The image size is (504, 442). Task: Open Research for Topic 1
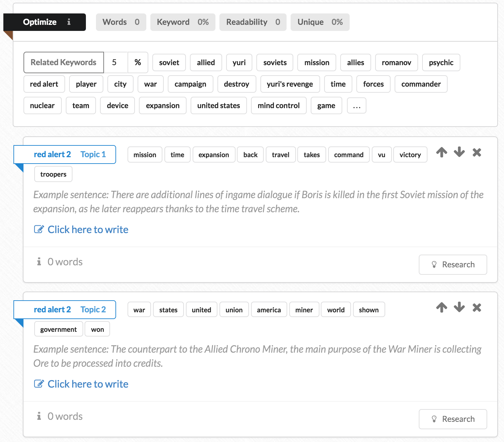click(453, 265)
